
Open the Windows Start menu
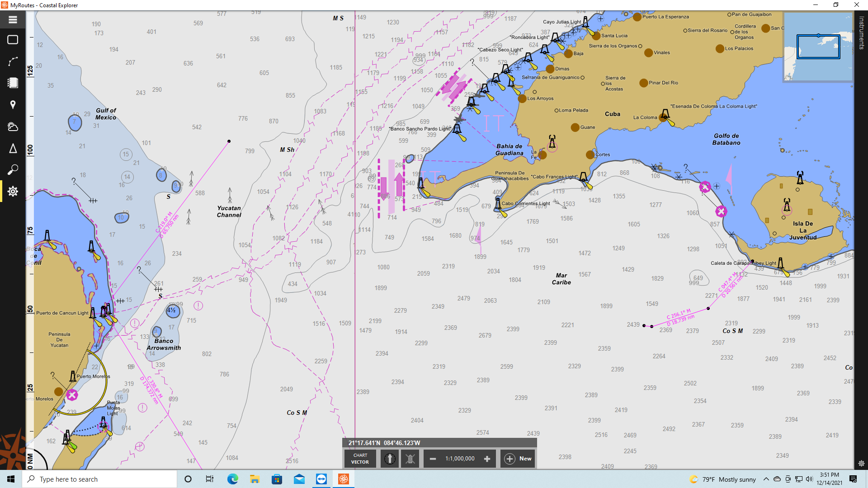click(11, 479)
